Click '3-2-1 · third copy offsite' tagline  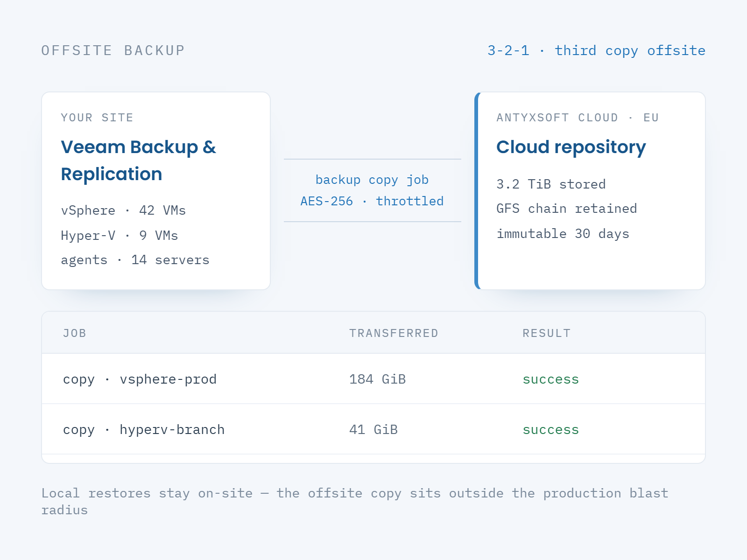pos(596,50)
